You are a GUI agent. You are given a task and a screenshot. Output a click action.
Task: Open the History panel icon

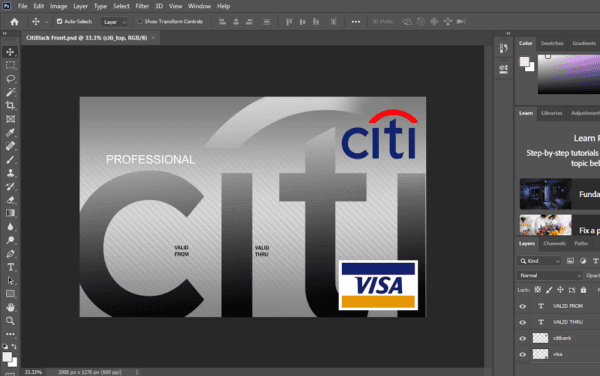[504, 48]
